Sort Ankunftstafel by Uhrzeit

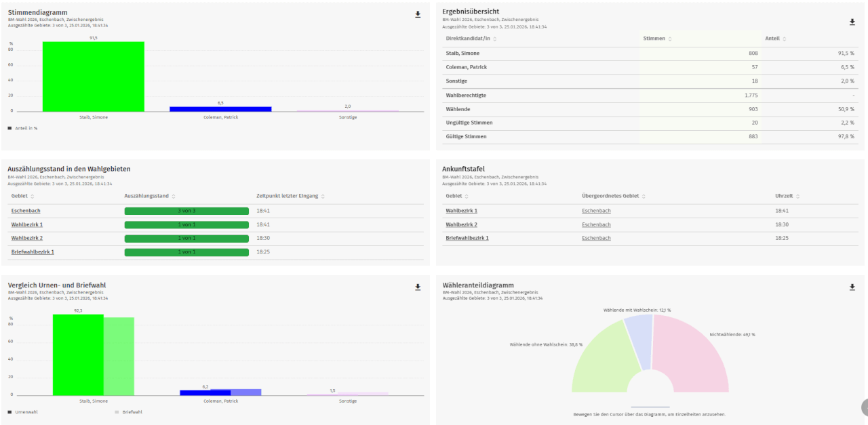click(798, 197)
